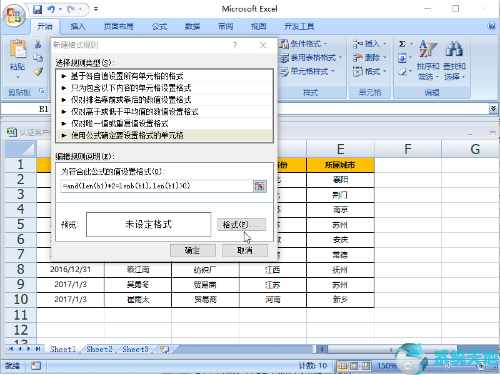Viewport: 500px width, 375px height.
Task: Open the 排序和筛选 sort and filter menu
Action: click(428, 60)
